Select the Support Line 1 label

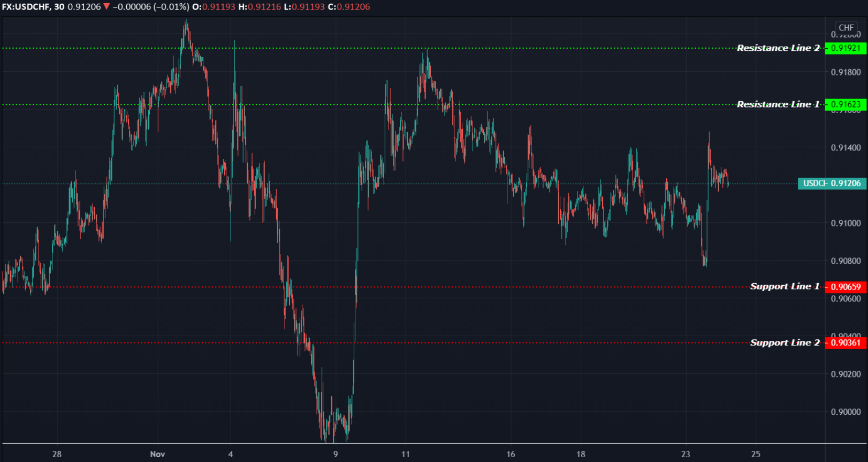(x=785, y=286)
